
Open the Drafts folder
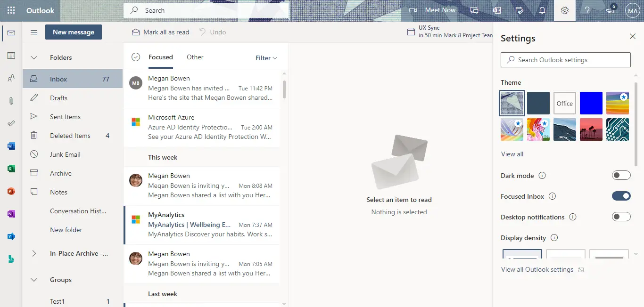pos(73,98)
